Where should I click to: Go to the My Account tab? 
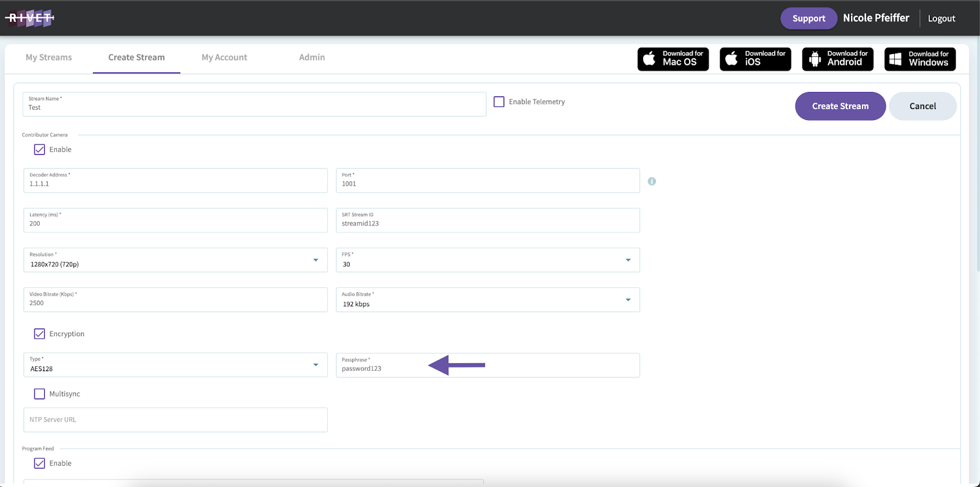coord(224,58)
